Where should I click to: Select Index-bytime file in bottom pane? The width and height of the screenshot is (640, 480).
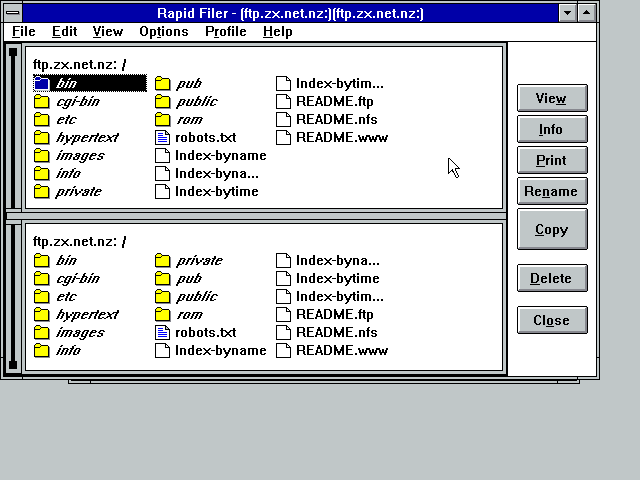click(337, 279)
